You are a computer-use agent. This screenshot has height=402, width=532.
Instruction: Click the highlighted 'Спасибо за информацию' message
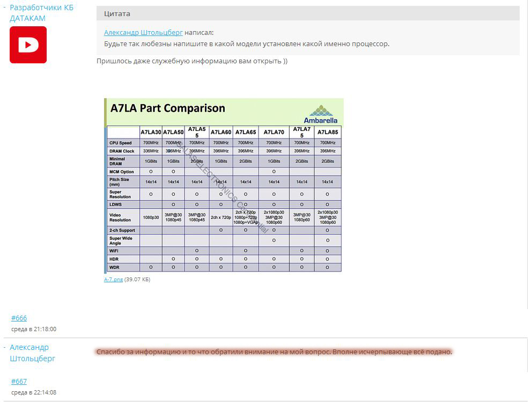point(274,352)
